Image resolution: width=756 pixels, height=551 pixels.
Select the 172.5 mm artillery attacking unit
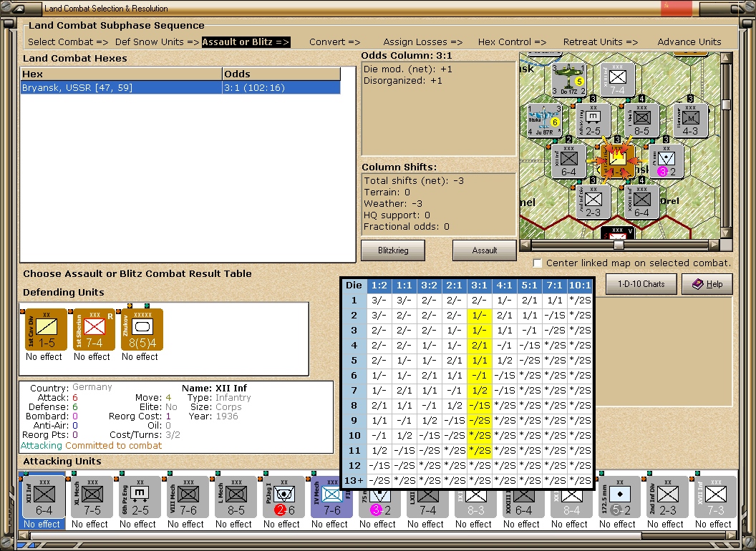tap(621, 497)
